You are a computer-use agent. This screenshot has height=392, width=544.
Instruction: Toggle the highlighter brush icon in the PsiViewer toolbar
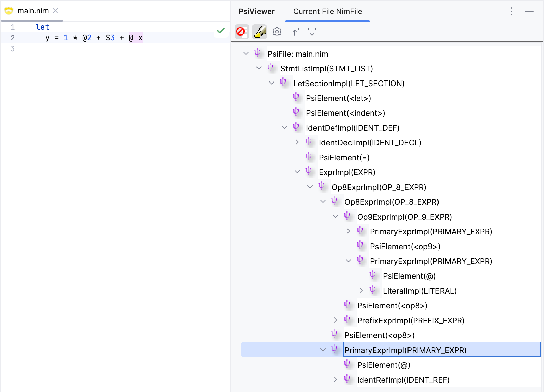tap(259, 32)
